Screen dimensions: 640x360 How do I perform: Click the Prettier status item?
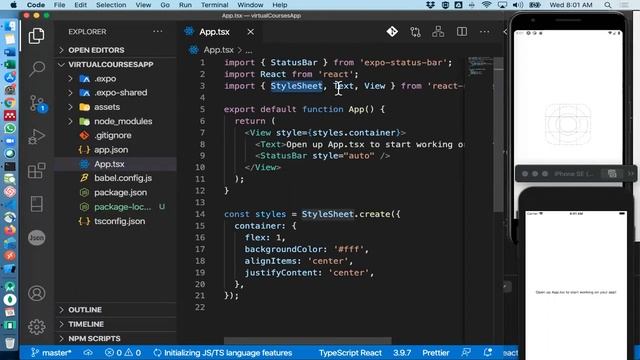pyautogui.click(x=436, y=353)
